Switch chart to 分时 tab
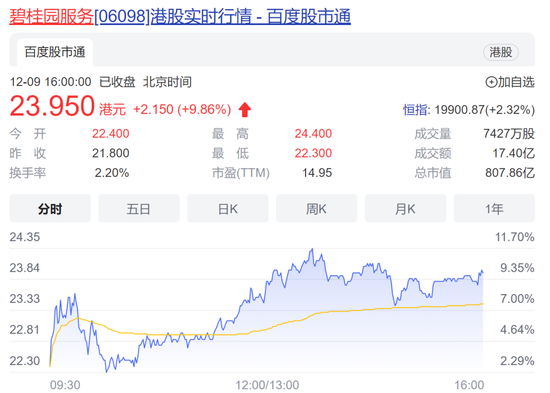The image size is (550, 393). 50,208
